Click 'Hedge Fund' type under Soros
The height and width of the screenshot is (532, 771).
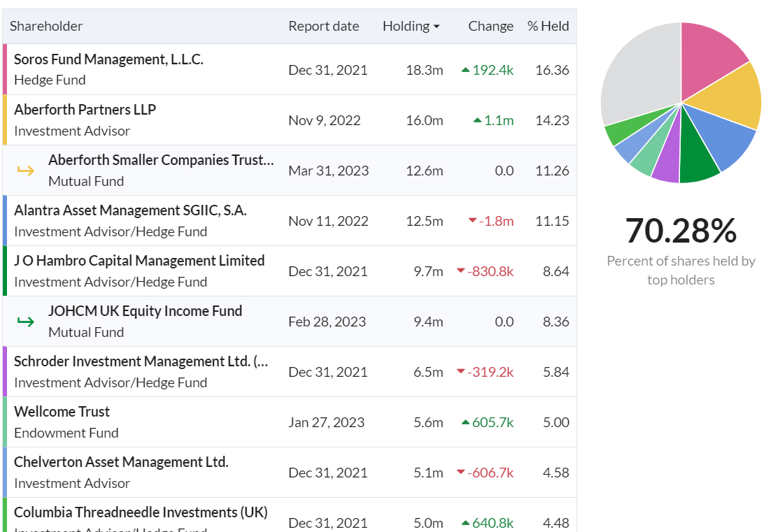[x=50, y=80]
